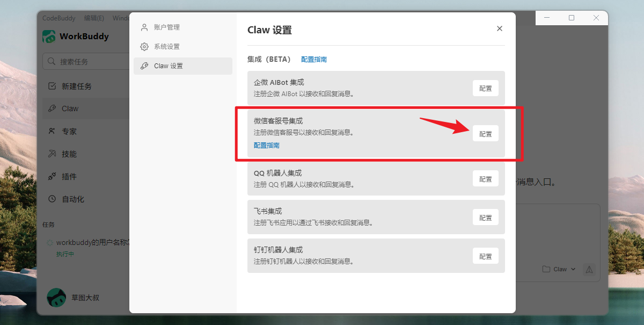Configure QQ 机器人集成
Viewport: 644px width, 325px height.
pos(485,179)
